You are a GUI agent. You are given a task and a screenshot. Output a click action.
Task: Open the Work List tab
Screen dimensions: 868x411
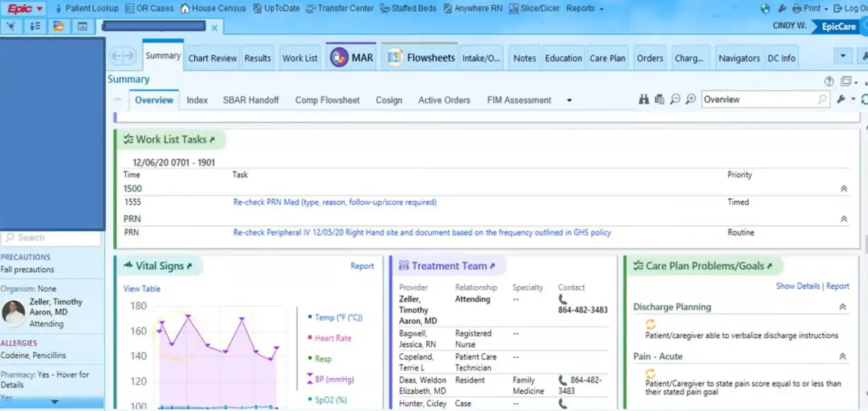pos(300,58)
